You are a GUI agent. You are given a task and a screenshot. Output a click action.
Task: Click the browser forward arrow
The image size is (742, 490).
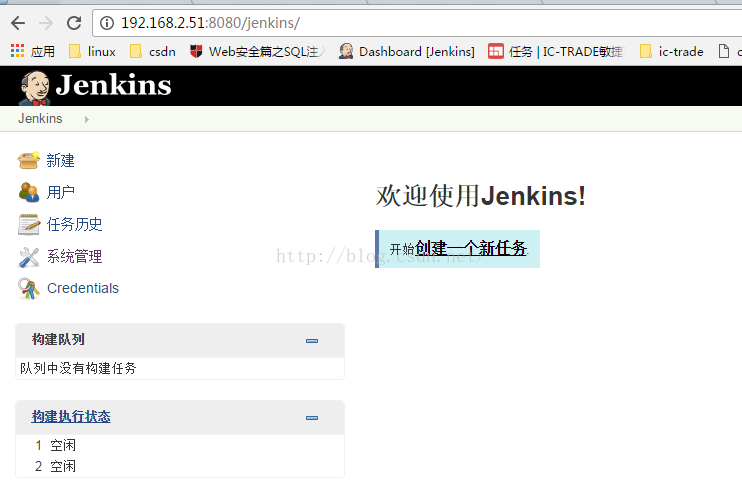click(45, 23)
